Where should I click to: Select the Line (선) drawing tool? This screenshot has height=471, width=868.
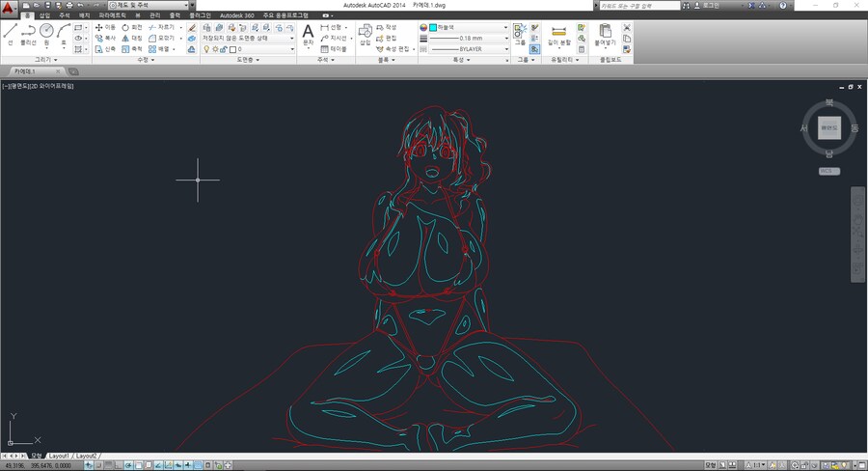10,33
